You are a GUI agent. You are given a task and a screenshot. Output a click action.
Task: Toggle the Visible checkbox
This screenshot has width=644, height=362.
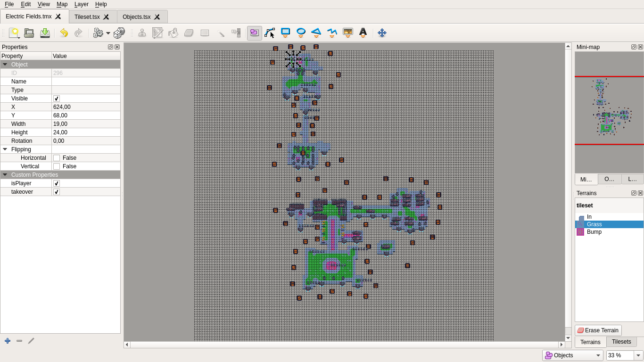(x=57, y=99)
